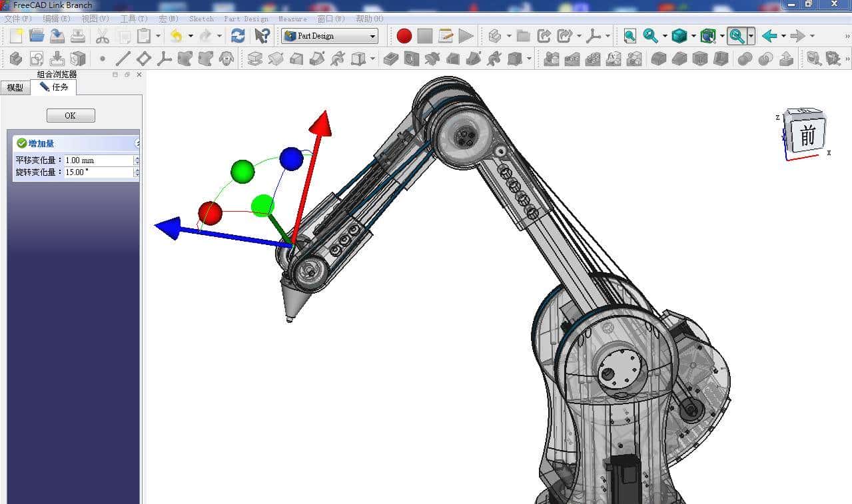Click the 旋转变化量 value field
This screenshot has height=504, width=852.
pyautogui.click(x=99, y=172)
